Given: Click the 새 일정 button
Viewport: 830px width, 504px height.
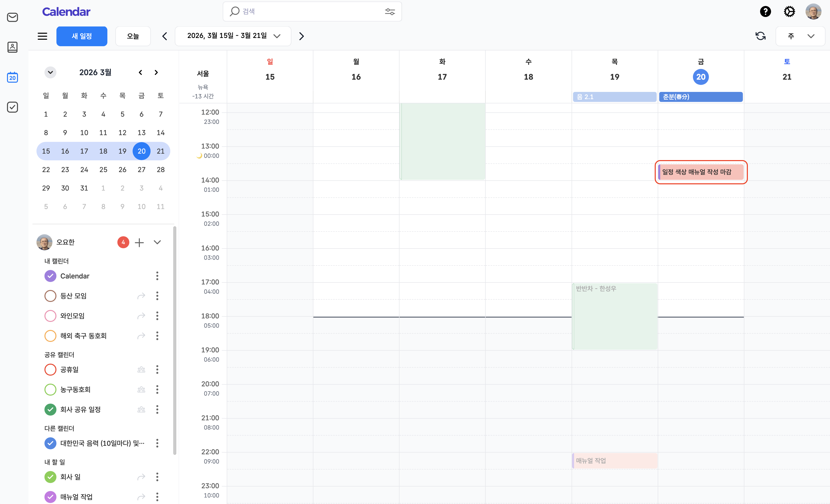Looking at the screenshot, I should click(82, 36).
